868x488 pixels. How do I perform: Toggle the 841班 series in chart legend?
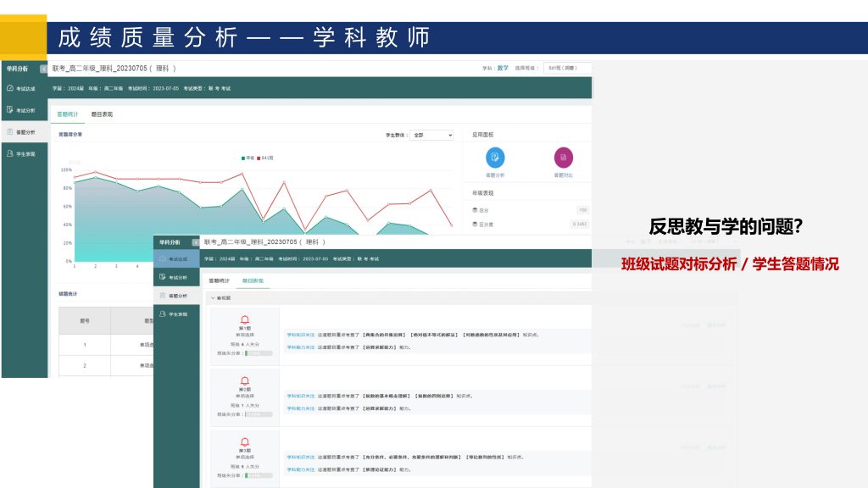point(266,158)
